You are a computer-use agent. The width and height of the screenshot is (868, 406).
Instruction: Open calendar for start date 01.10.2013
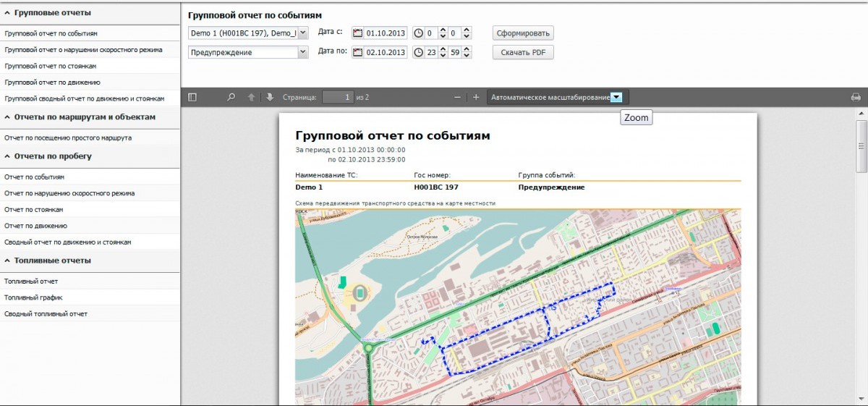tap(358, 33)
